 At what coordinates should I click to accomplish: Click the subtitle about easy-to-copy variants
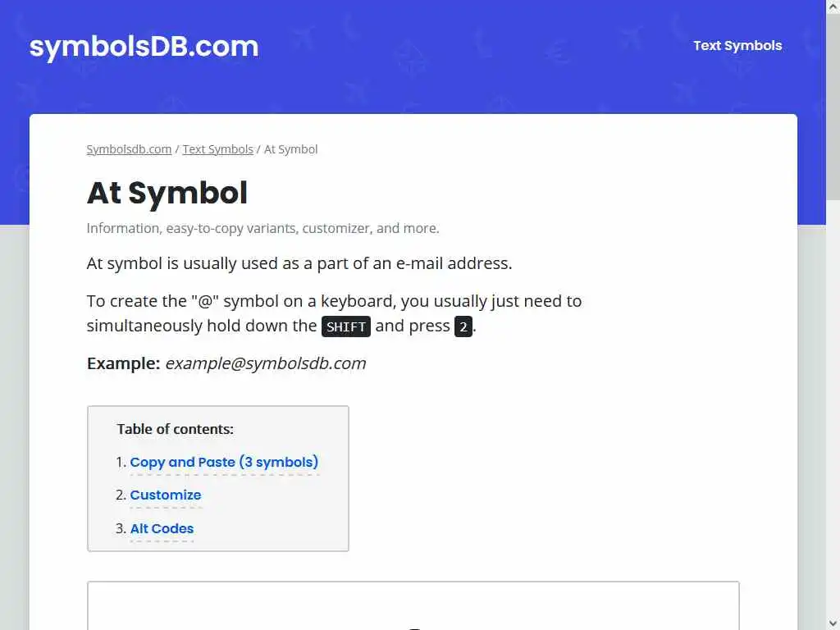[x=262, y=228]
